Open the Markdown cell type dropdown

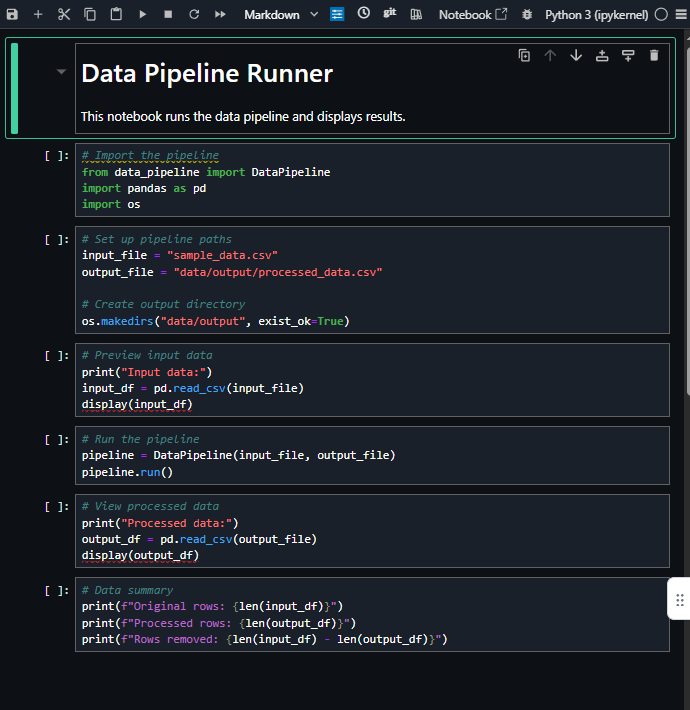[281, 15]
